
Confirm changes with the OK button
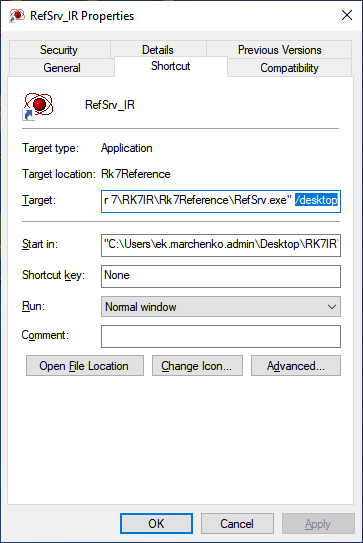[157, 524]
